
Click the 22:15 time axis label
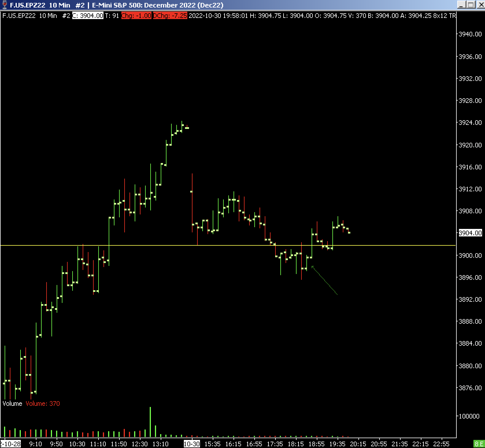point(421,444)
